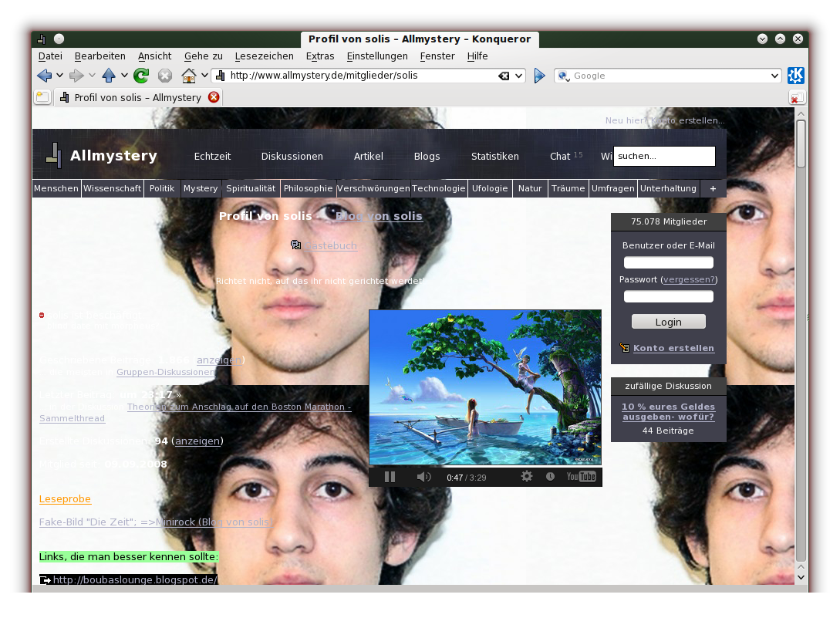Open the Up arrow dropdown
840x635 pixels.
[124, 76]
